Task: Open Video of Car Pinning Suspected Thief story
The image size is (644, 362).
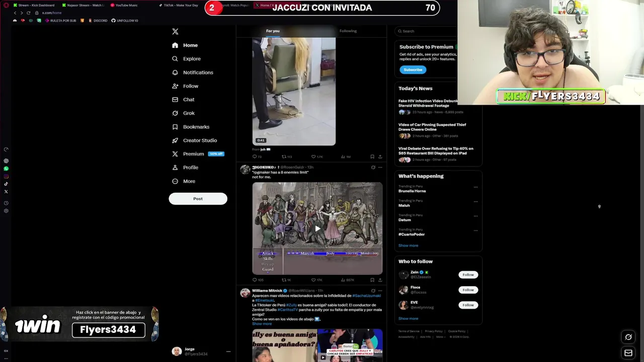Action: (x=432, y=127)
